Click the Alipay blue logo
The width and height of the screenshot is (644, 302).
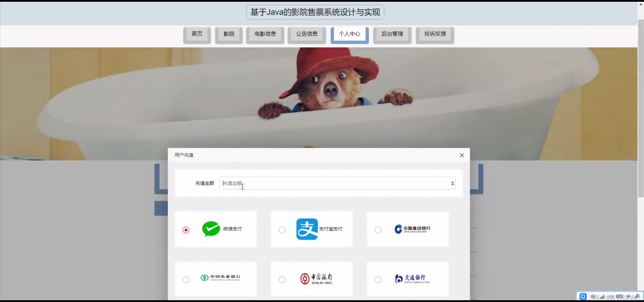307,229
